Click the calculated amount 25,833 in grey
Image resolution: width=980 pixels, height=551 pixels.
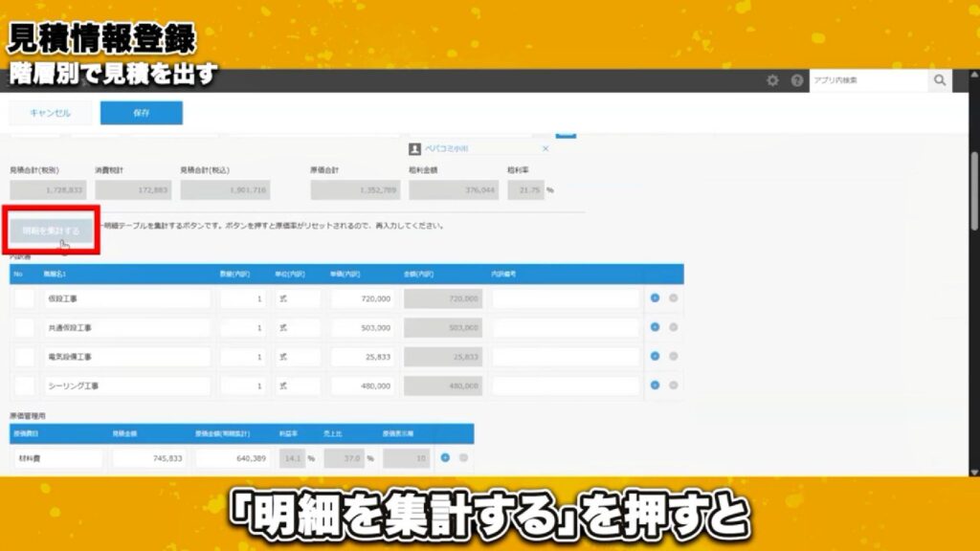[x=443, y=357]
